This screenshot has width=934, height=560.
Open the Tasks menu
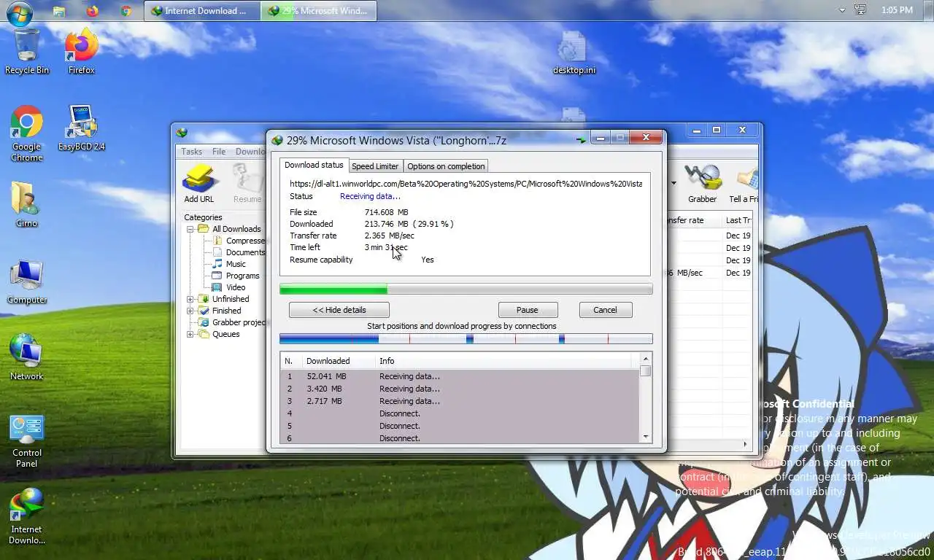click(192, 152)
